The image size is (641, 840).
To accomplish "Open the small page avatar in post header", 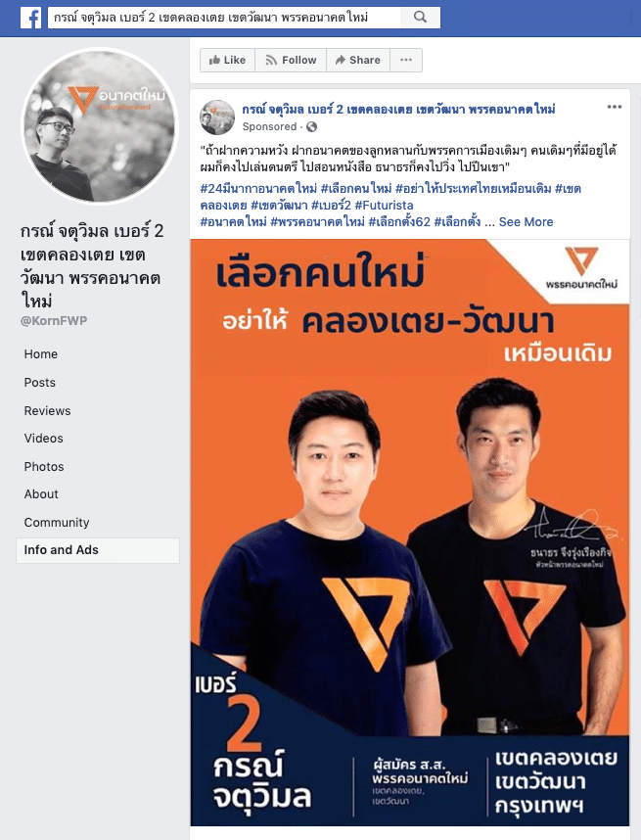I will [x=217, y=117].
